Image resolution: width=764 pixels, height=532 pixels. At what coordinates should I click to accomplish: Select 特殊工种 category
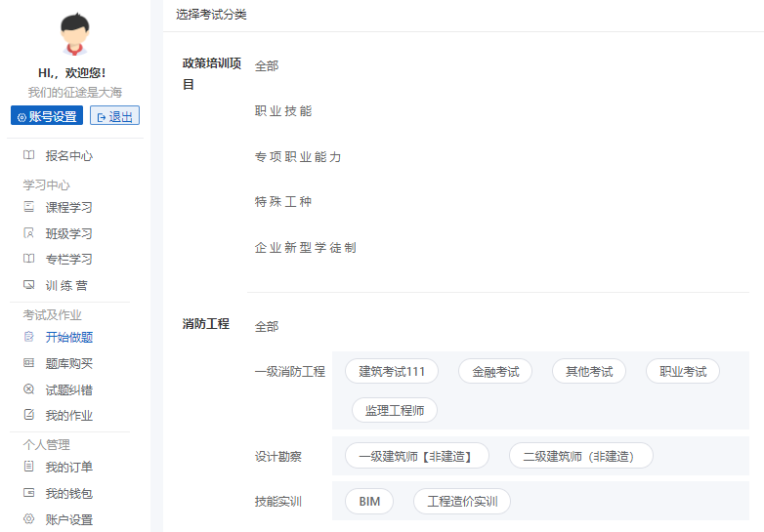283,202
